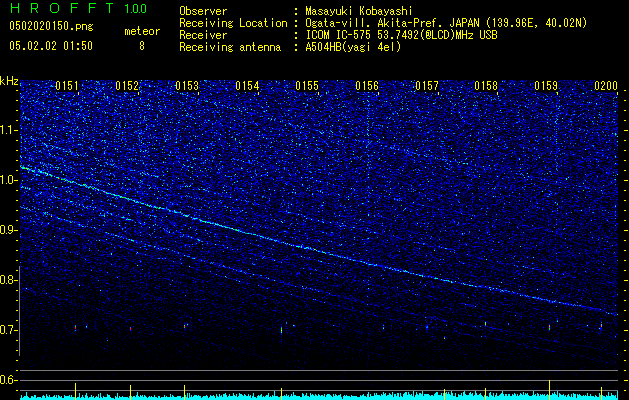Click the 0152 time label
The height and width of the screenshot is (400, 629).
point(127,86)
